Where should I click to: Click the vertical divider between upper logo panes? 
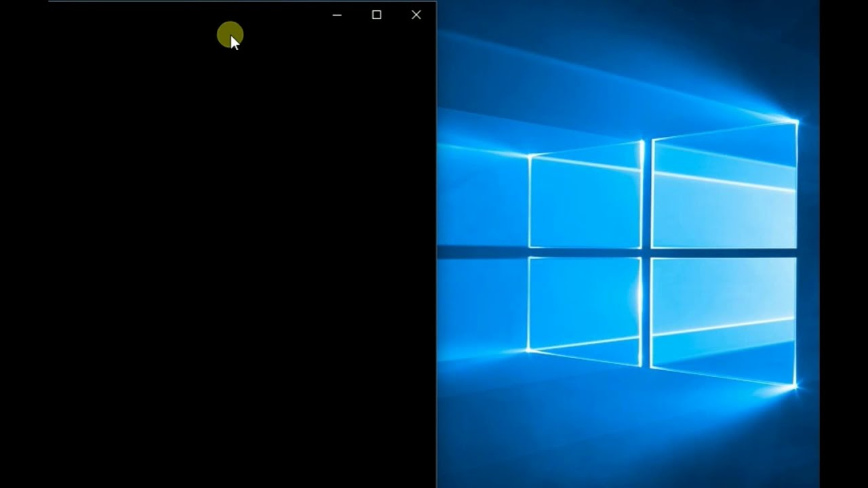coord(646,197)
